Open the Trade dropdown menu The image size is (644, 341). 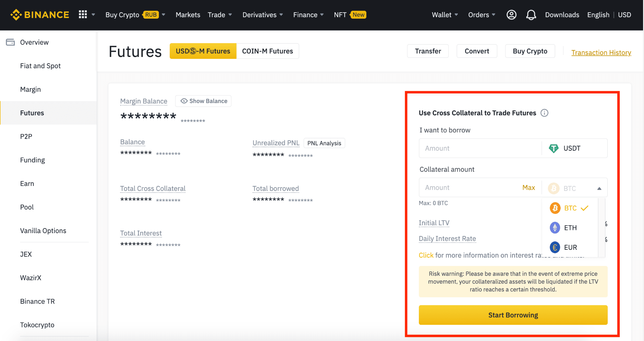(x=220, y=15)
